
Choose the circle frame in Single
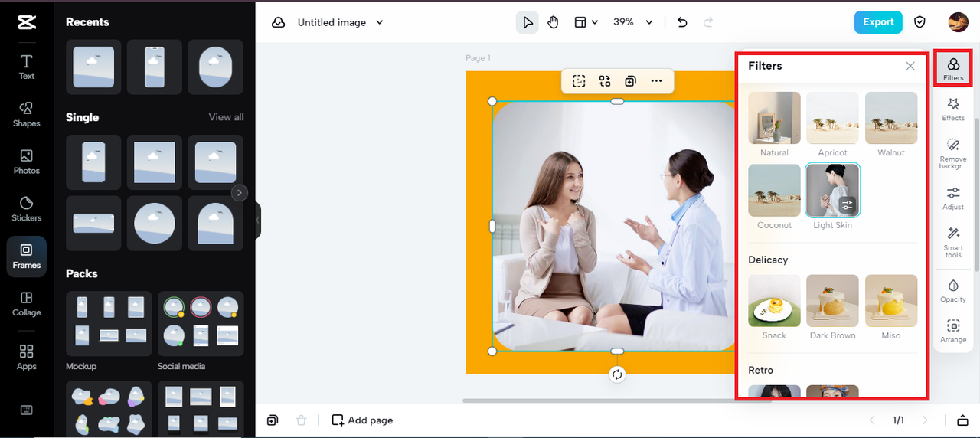[x=155, y=224]
